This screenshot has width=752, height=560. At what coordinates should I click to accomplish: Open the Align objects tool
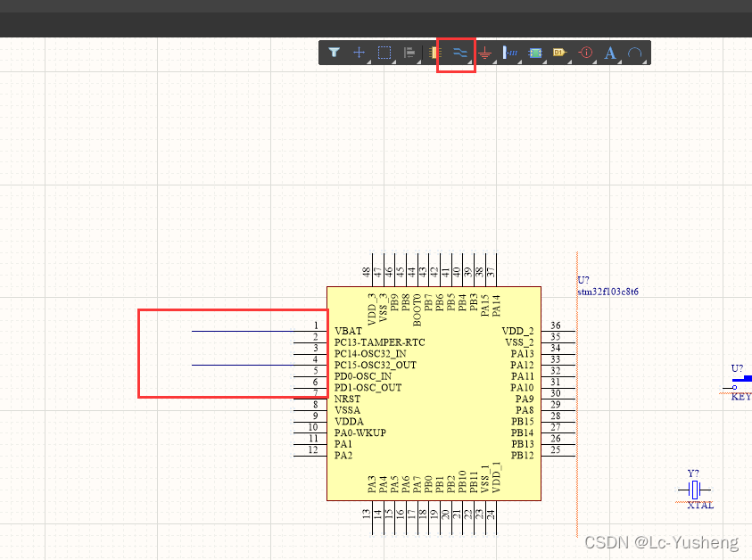(409, 53)
